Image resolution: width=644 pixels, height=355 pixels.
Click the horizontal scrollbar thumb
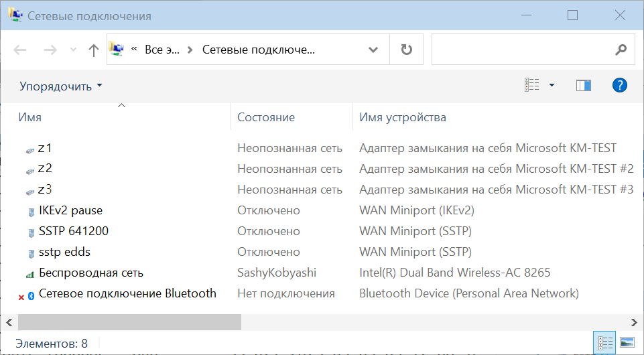point(129,322)
